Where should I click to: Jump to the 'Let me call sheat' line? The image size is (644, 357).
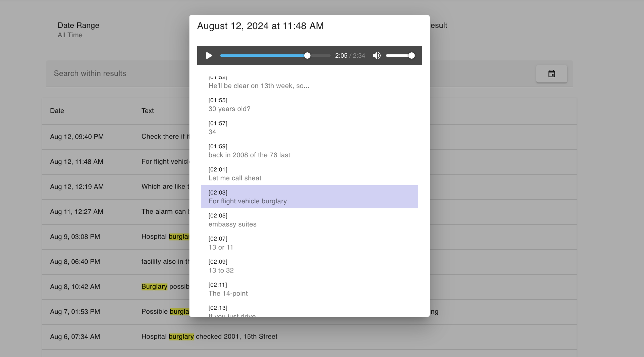point(235,178)
